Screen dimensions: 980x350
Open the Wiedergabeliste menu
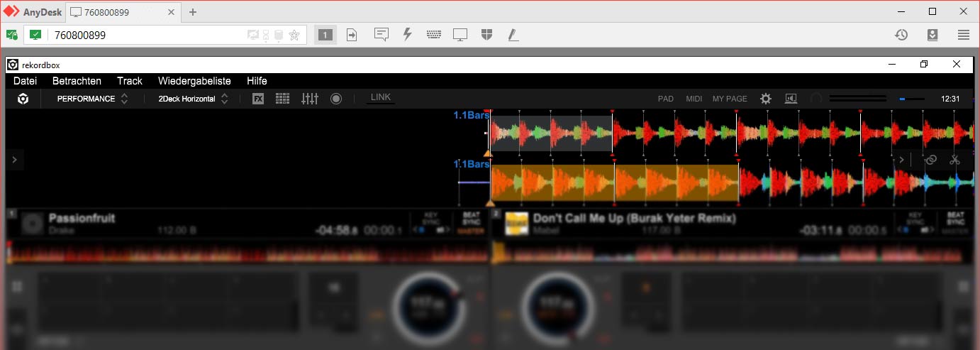point(194,81)
